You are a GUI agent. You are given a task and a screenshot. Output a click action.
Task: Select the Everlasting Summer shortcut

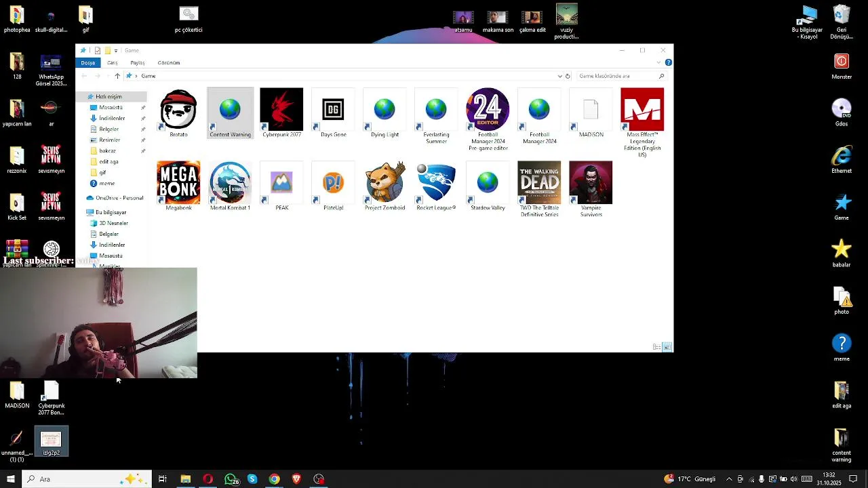(x=436, y=116)
